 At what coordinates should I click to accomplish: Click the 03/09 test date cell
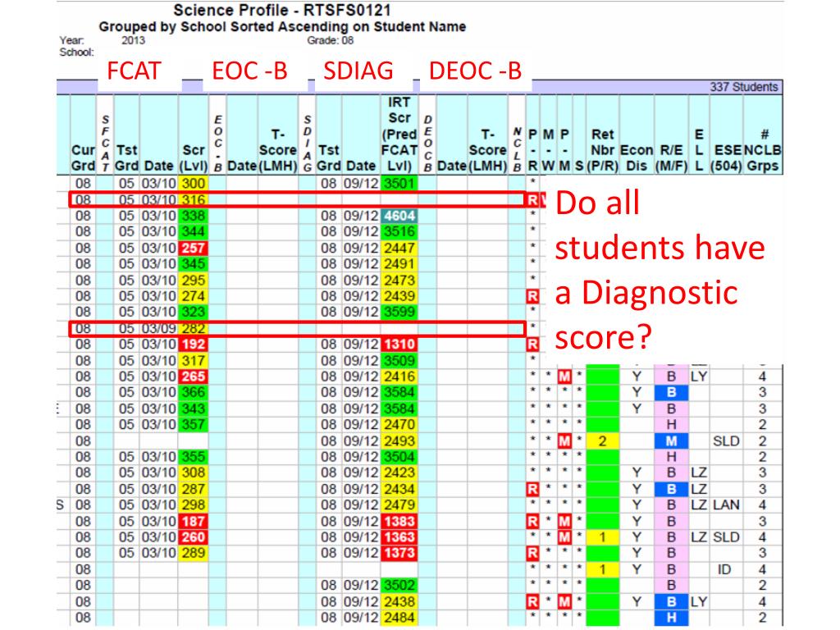tap(158, 328)
